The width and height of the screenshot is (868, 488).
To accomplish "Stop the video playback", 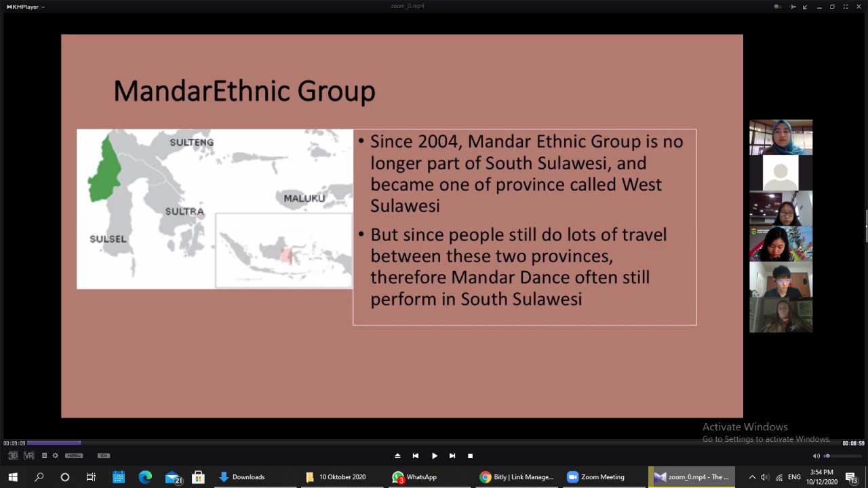I will [470, 456].
